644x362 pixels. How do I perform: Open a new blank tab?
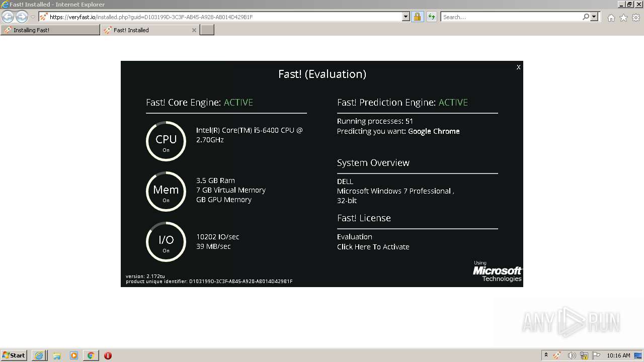(x=207, y=30)
